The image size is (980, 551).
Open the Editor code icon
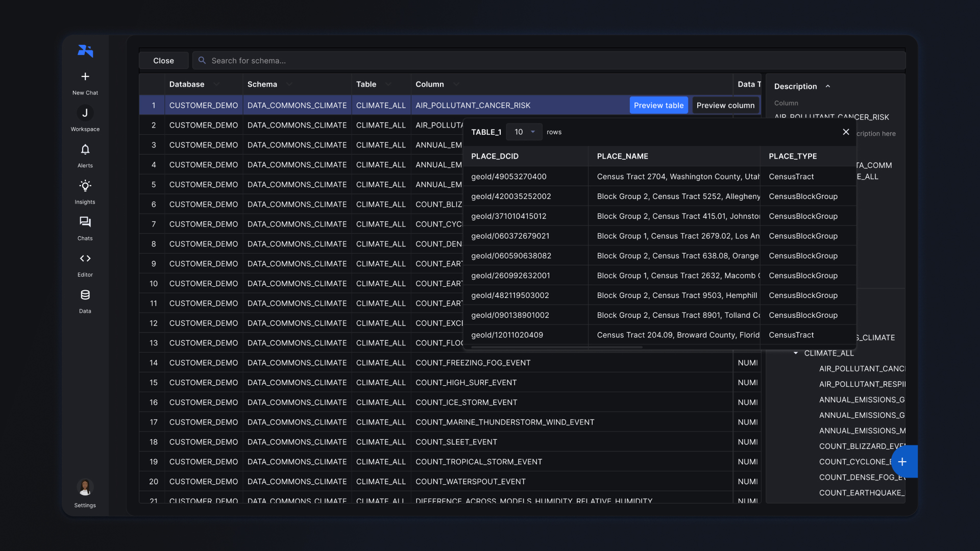85,259
